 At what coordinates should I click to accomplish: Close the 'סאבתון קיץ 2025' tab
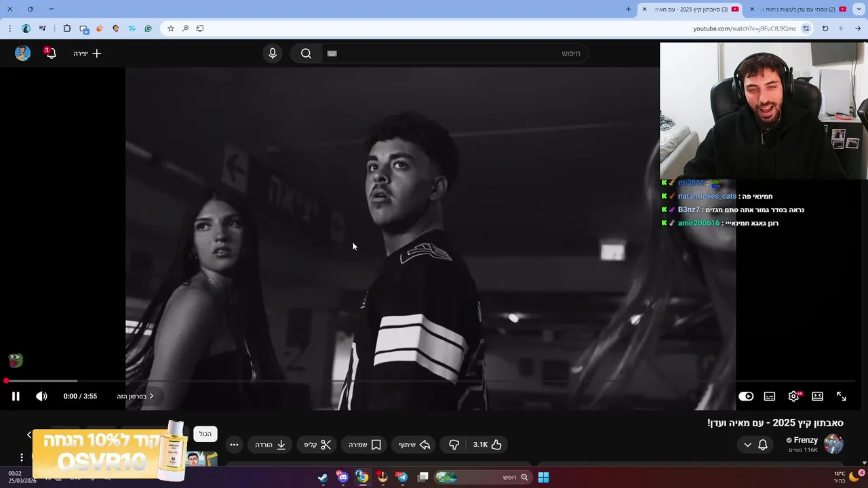(644, 9)
